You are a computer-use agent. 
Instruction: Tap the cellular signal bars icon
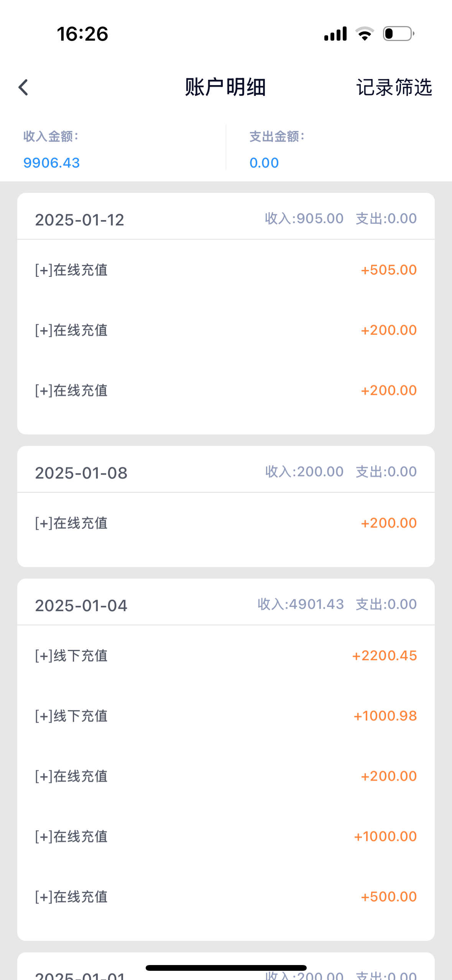point(335,34)
